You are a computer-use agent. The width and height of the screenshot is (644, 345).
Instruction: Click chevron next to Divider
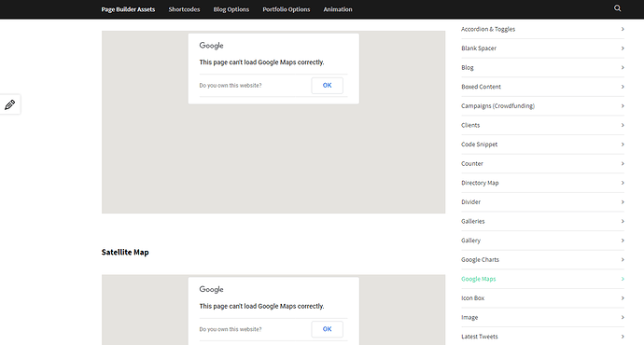click(623, 201)
